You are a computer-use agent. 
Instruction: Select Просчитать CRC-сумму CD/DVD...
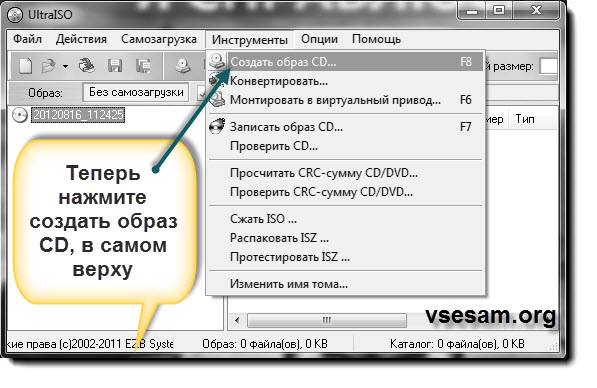346,173
